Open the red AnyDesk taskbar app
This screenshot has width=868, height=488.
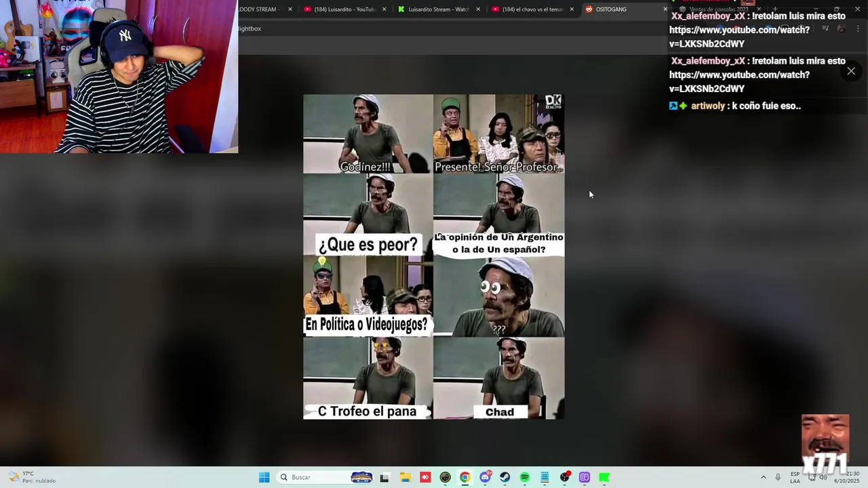click(x=425, y=477)
